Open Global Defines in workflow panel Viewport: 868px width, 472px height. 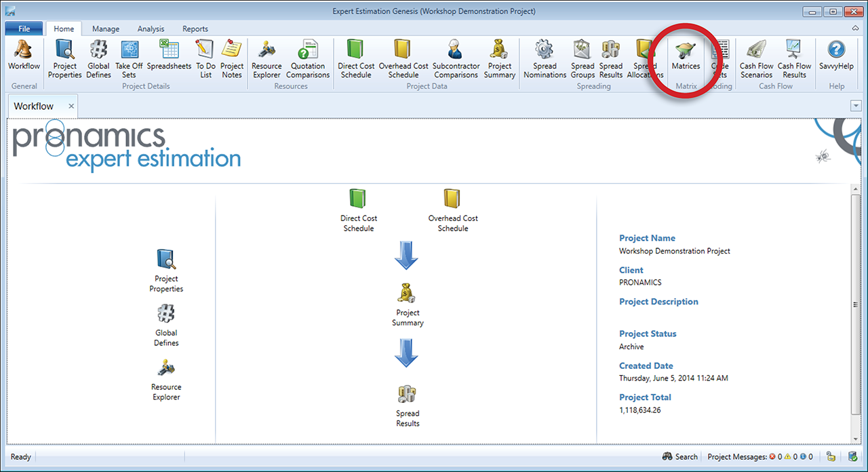[166, 325]
